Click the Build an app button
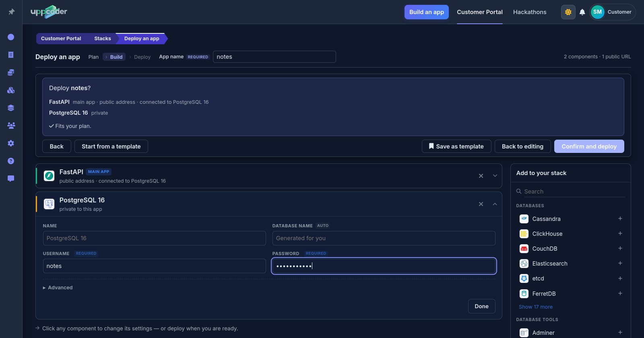This screenshot has width=644, height=338. tap(427, 12)
